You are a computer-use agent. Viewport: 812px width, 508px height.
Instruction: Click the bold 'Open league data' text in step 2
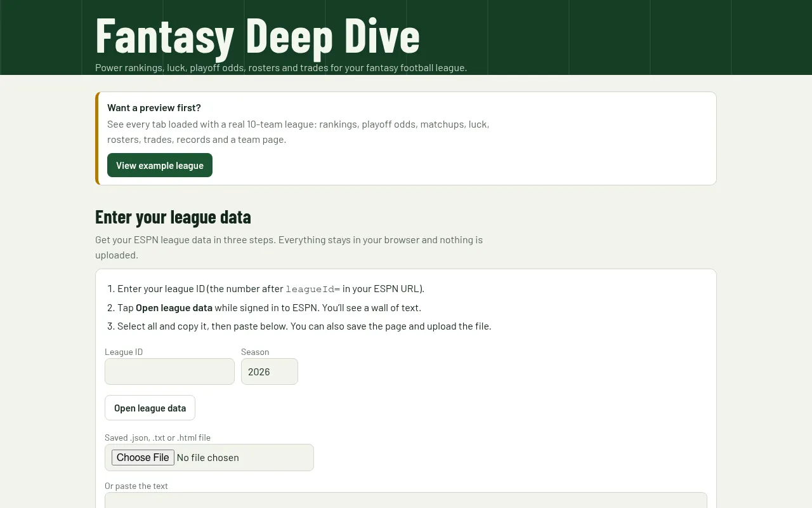(174, 308)
